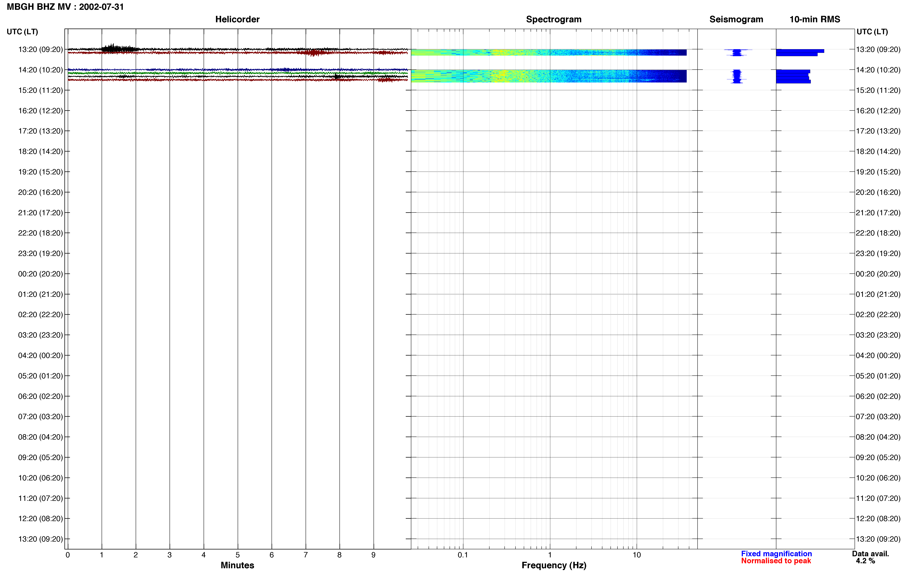Select left-axis time label 14:20 (10:20)

[x=41, y=70]
